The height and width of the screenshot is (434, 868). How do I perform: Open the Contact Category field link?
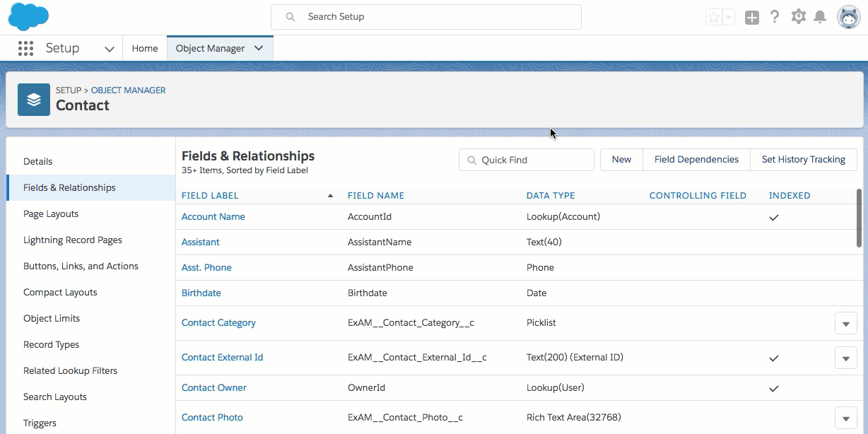[218, 323]
